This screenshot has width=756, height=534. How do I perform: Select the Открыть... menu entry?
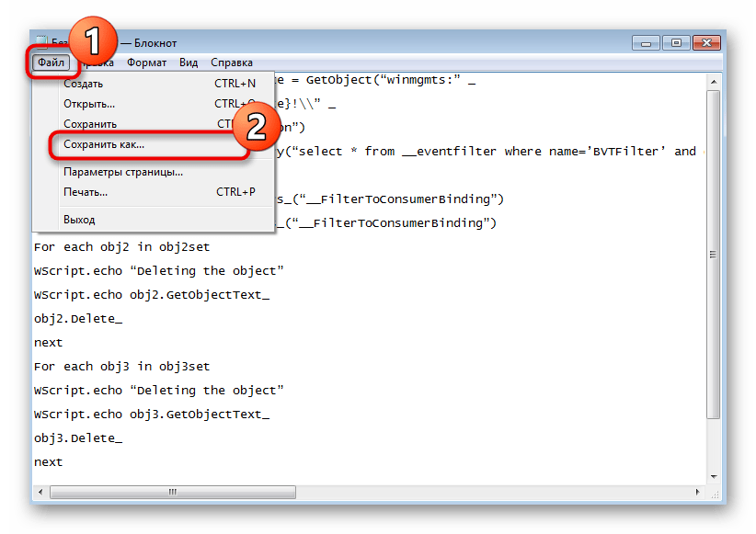point(89,104)
